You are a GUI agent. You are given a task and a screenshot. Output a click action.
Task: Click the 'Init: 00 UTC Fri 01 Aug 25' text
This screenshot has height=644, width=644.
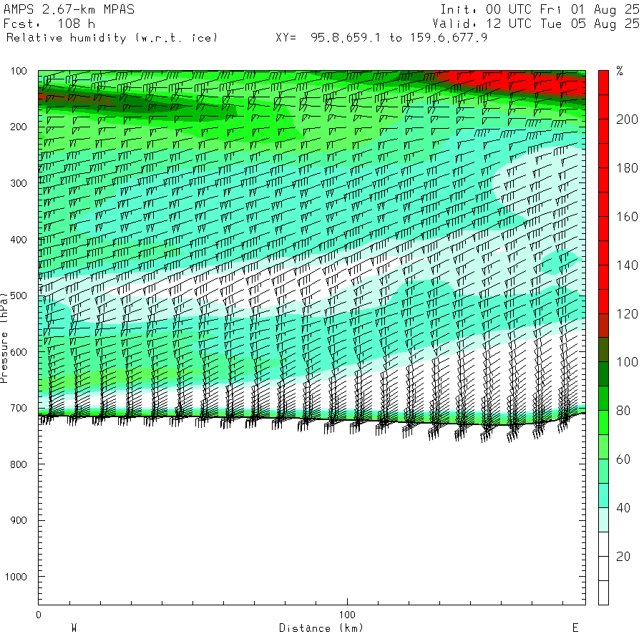540,9
